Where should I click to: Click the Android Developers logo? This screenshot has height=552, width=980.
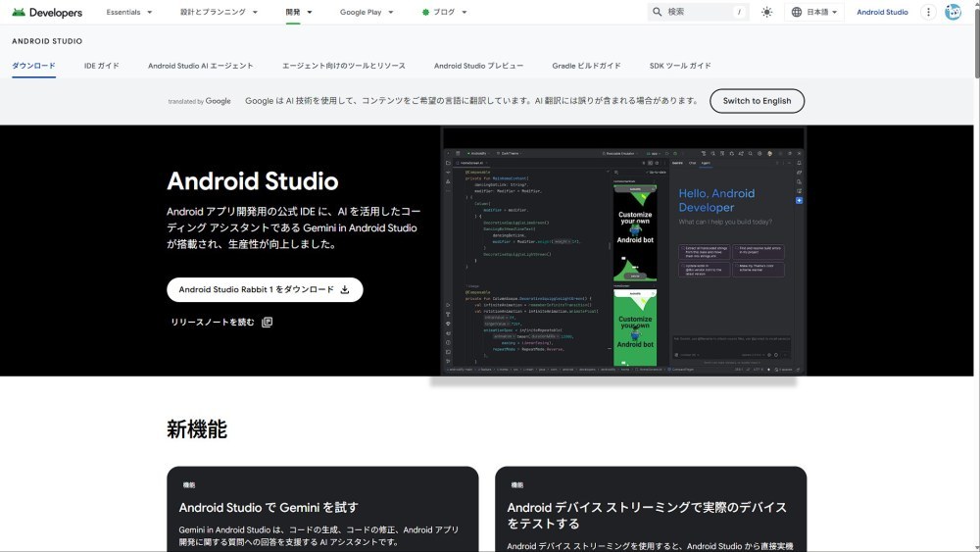tap(47, 13)
